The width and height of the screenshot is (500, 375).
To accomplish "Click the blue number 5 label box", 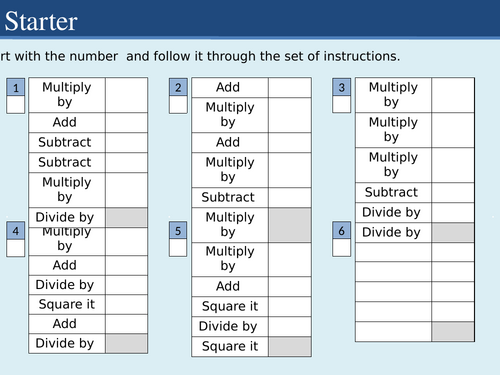I will click(x=178, y=231).
